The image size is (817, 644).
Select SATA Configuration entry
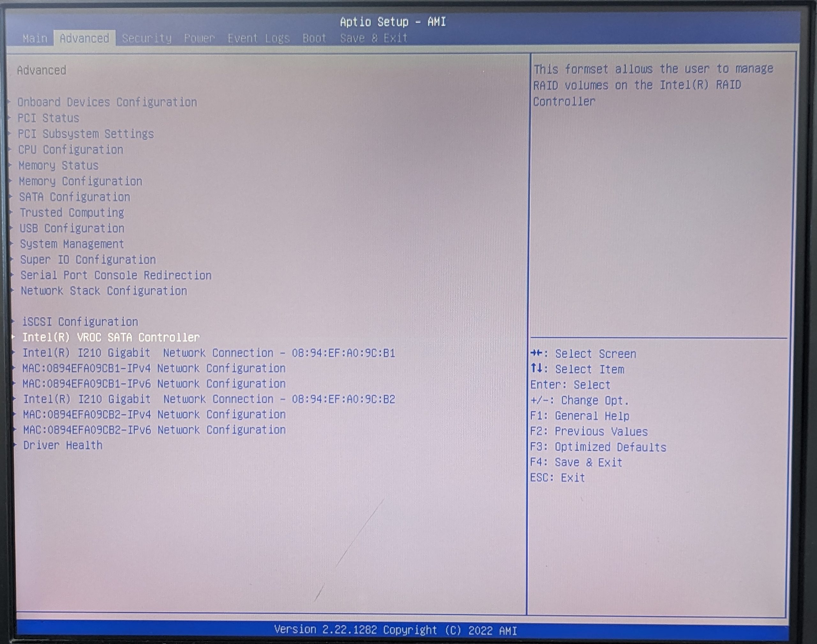pyautogui.click(x=75, y=197)
